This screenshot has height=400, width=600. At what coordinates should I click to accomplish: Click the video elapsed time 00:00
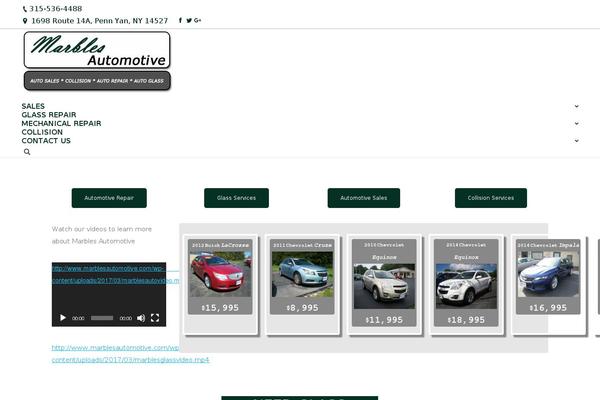[78, 318]
